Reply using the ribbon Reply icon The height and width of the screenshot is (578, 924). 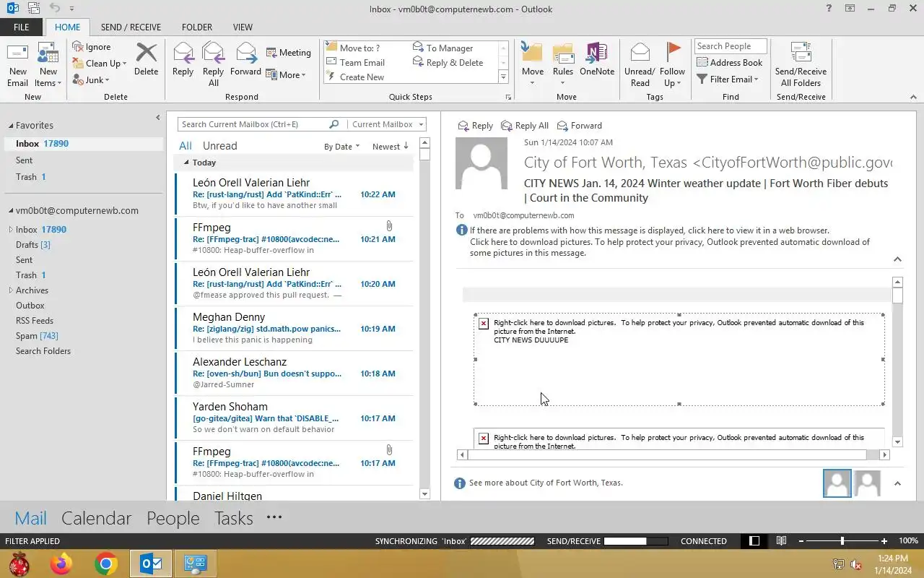(183, 59)
